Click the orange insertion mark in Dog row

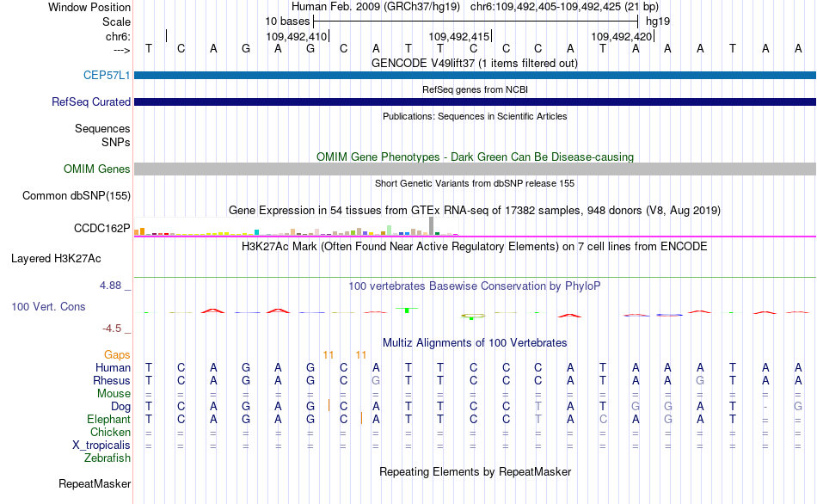tap(329, 405)
